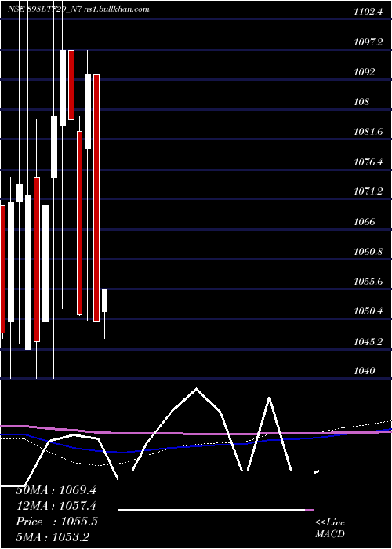The height and width of the screenshot is (549, 392).
Task: Click the 12MA : 1057.4 reading
Action: 56,506
